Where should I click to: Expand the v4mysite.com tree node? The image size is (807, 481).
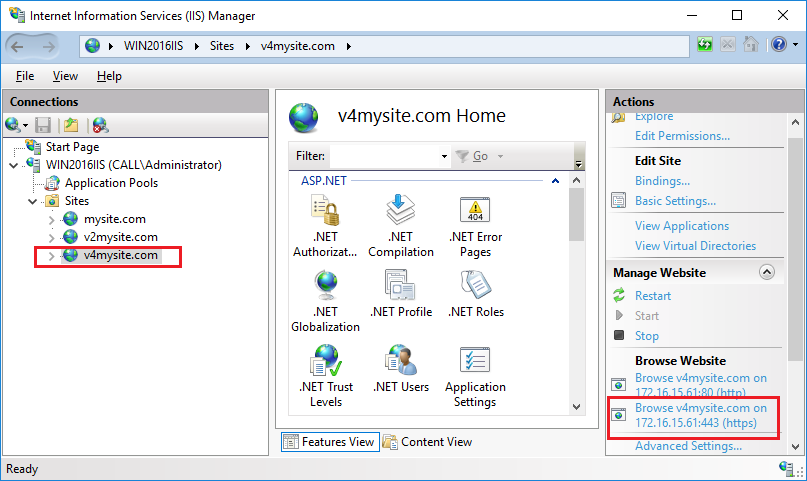[51, 256]
